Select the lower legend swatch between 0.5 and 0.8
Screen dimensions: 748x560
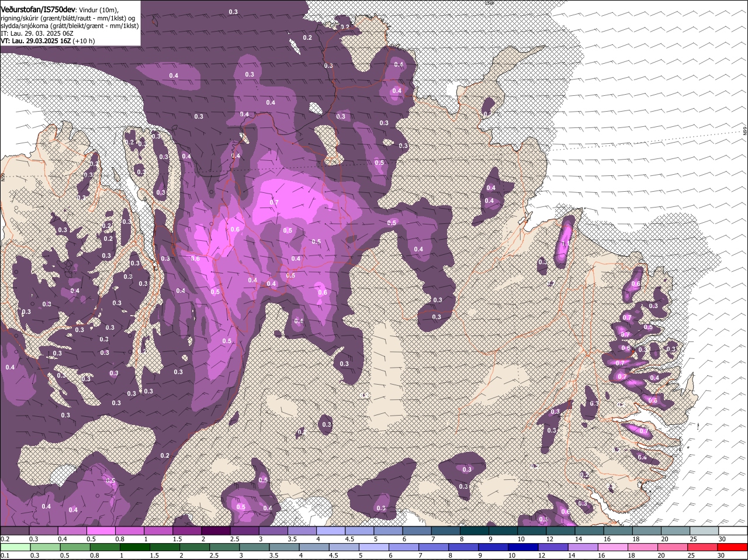coord(77,547)
